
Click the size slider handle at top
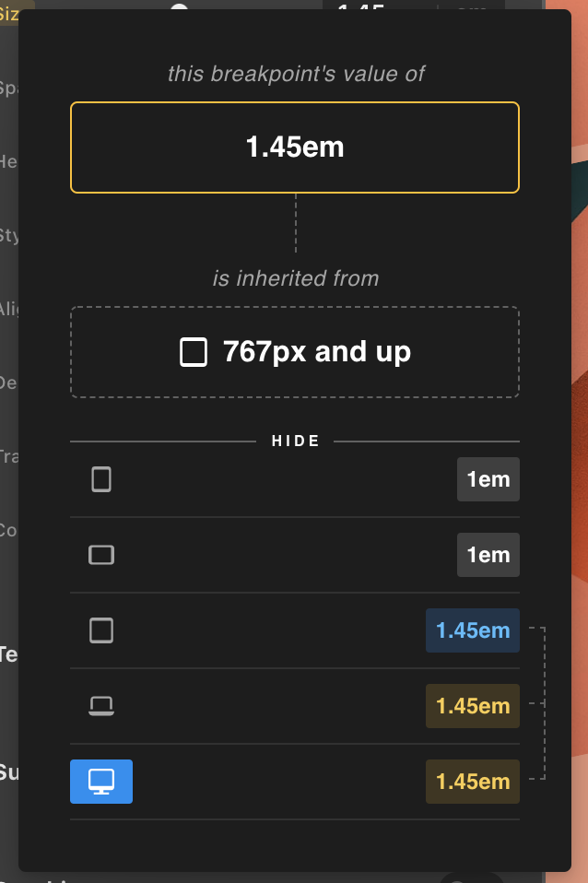point(180,6)
